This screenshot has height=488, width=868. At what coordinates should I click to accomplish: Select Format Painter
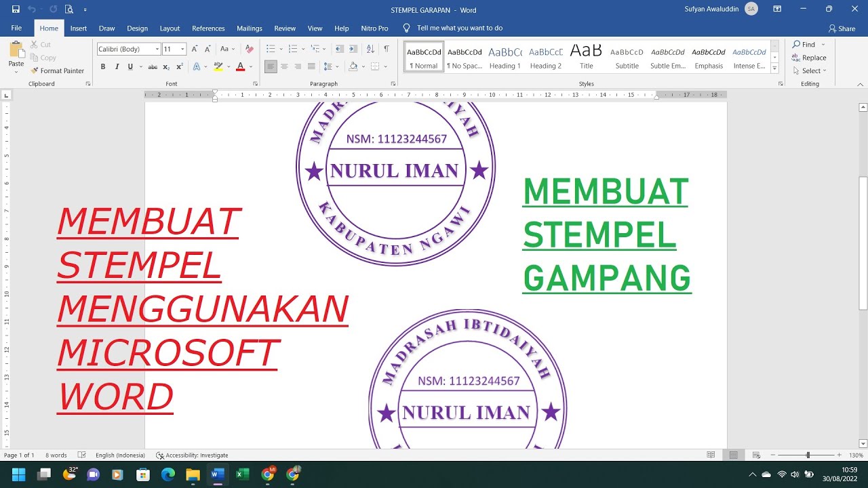click(x=57, y=70)
